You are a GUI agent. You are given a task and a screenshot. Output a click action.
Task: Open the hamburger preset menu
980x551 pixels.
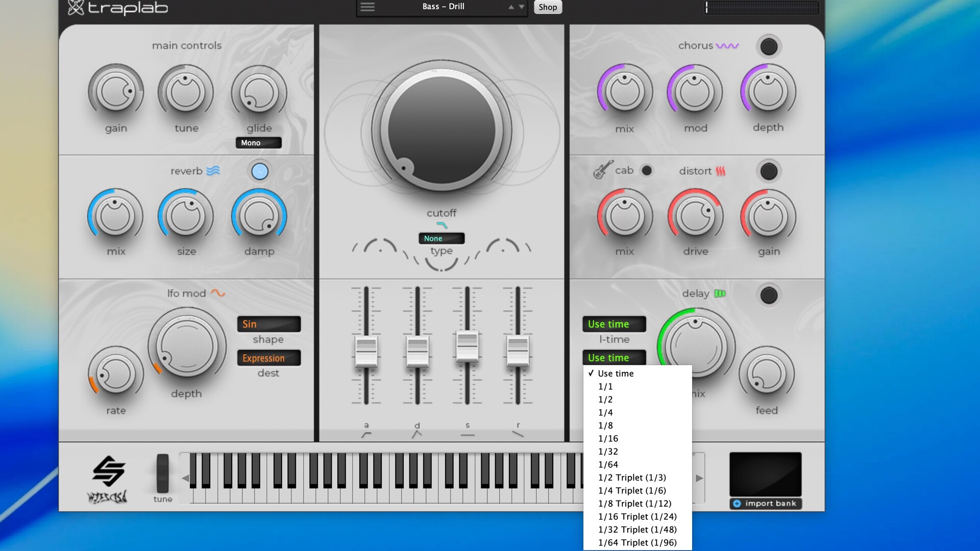coord(367,7)
